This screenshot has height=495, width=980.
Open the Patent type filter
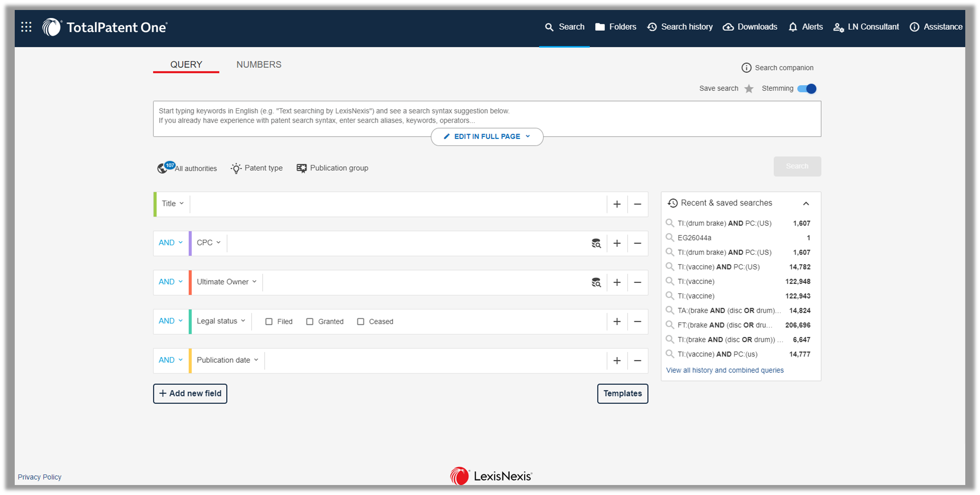tap(257, 168)
